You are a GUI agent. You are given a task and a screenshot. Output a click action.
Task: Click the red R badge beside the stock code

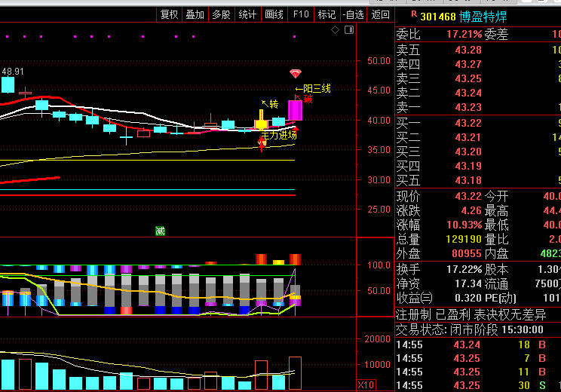pyautogui.click(x=413, y=14)
